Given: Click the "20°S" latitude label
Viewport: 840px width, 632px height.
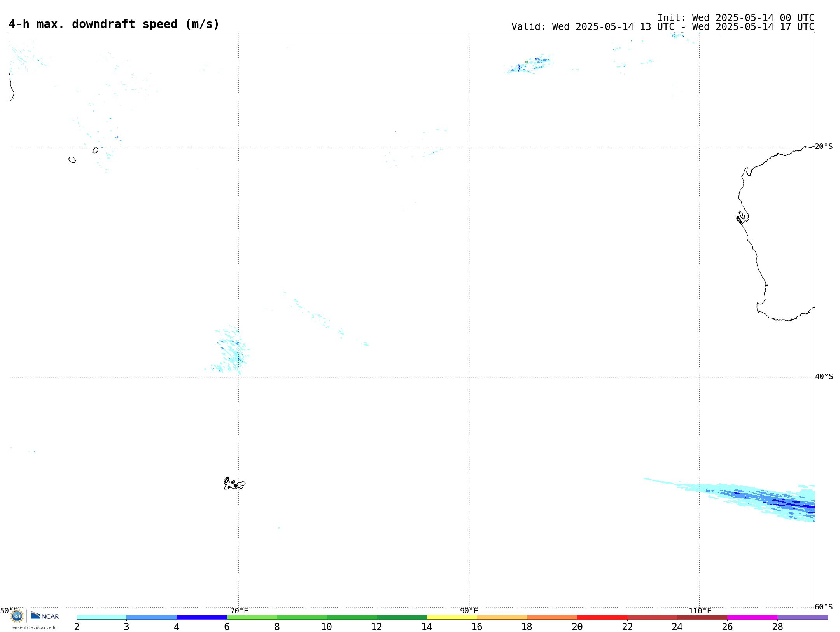Looking at the screenshot, I should (824, 147).
